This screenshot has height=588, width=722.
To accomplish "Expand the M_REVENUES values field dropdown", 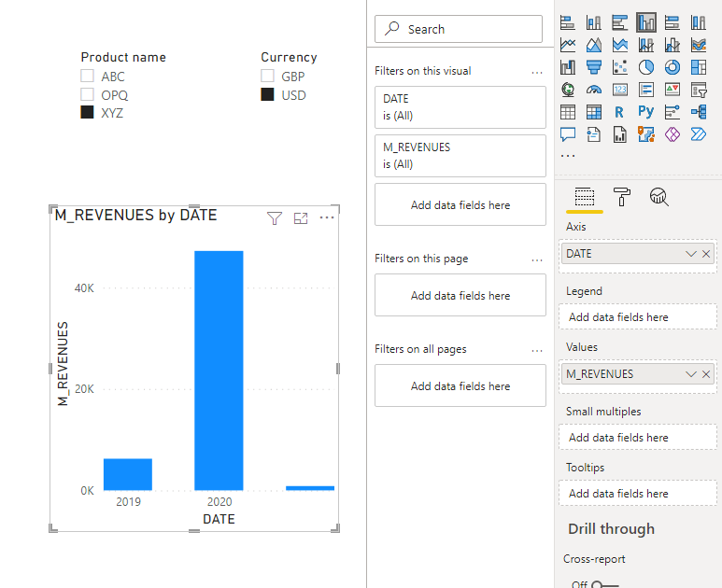I will [x=690, y=374].
